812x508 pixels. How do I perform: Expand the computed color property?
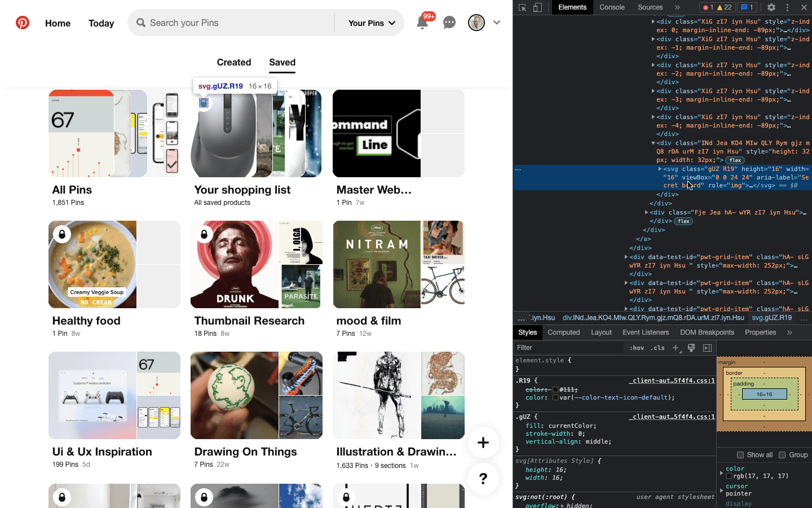point(721,472)
